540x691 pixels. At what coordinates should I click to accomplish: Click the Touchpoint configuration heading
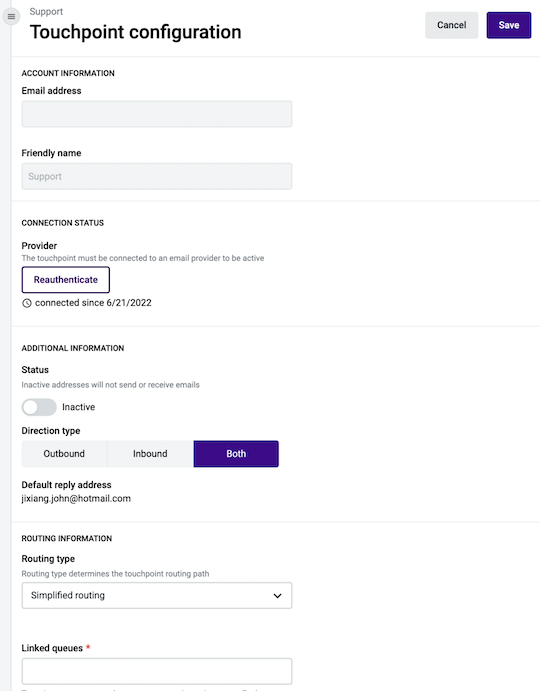coord(135,32)
